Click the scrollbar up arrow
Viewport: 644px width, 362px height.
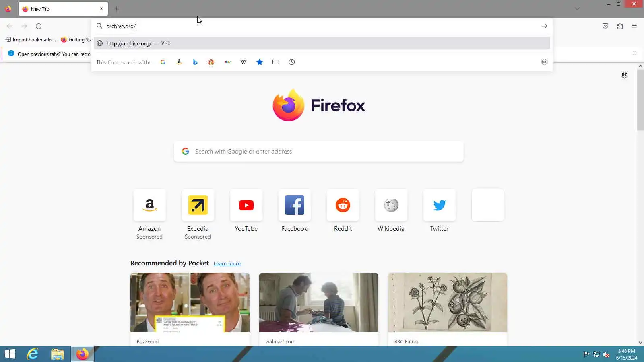[x=640, y=66]
